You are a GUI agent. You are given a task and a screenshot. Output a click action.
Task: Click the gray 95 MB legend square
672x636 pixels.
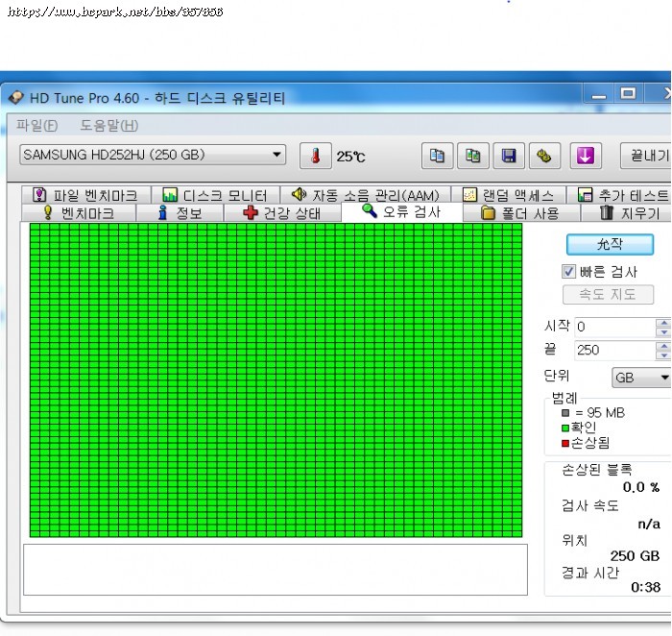(565, 413)
